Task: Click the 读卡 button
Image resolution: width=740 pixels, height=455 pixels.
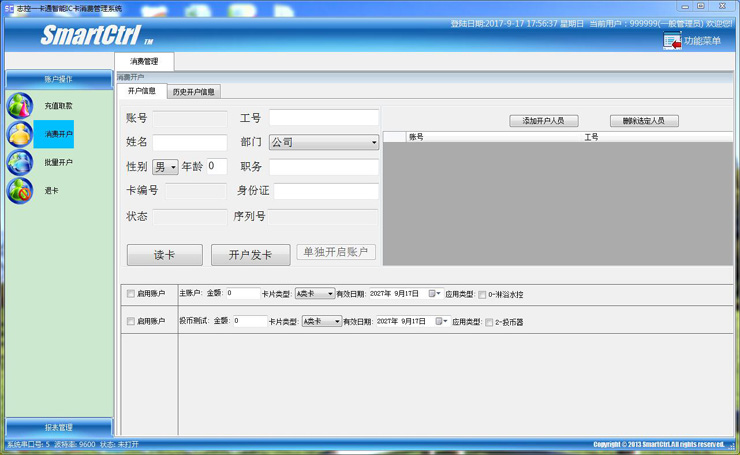Action: pyautogui.click(x=164, y=255)
